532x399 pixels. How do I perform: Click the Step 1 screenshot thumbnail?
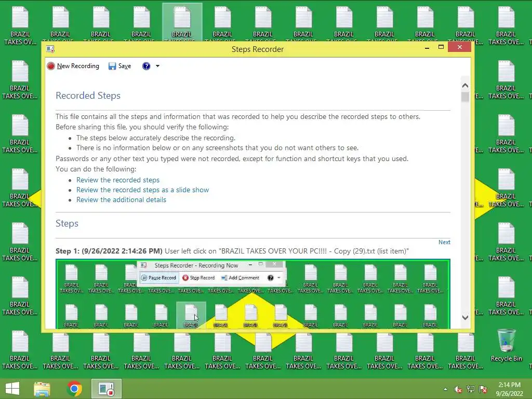pos(253,294)
